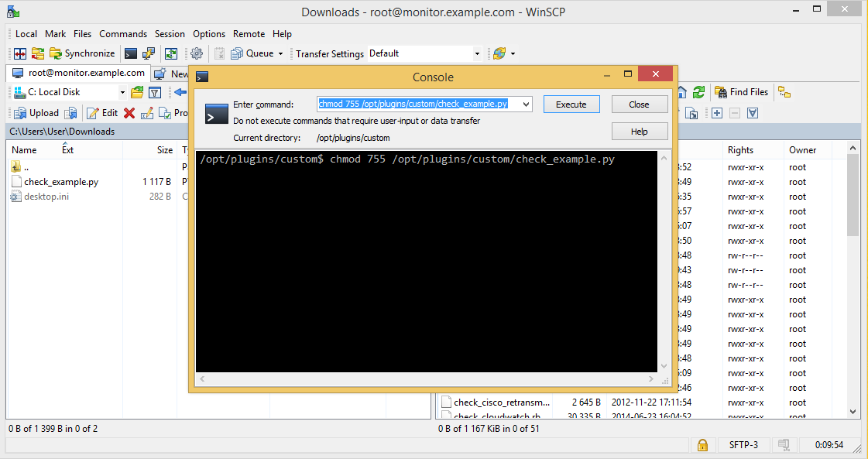Click the Rename icon in local toolbar
This screenshot has width=868, height=459.
(x=146, y=113)
